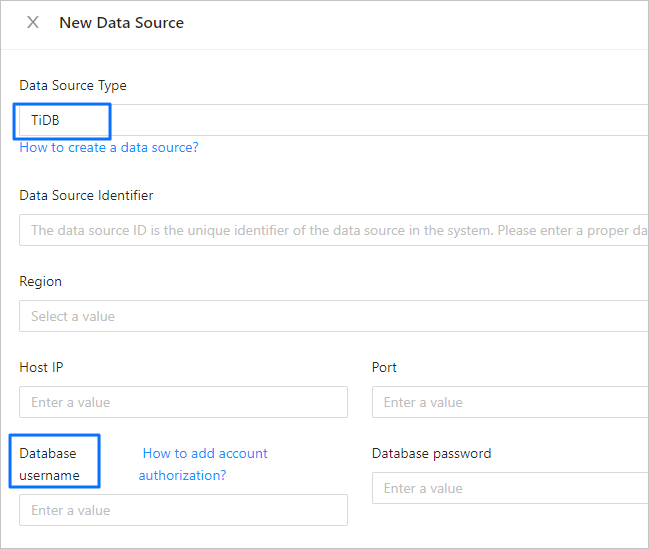
Task: Click the Host IP input field
Action: 183,402
